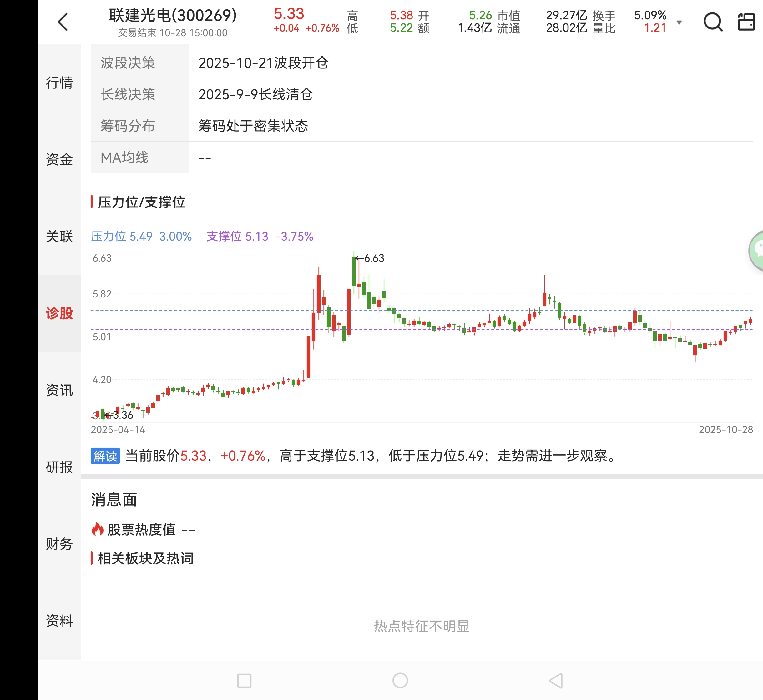
Task: Click the top-right share window icon
Action: pyautogui.click(x=746, y=22)
